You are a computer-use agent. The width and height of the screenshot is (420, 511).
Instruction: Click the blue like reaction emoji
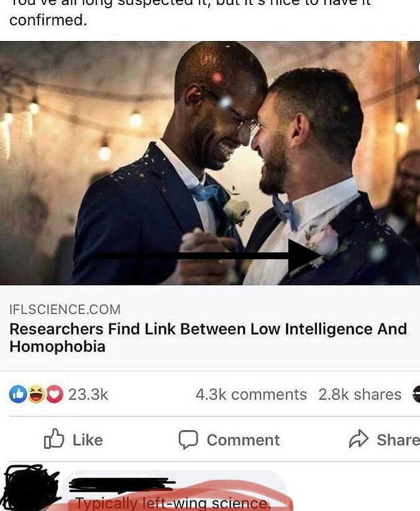(18, 394)
